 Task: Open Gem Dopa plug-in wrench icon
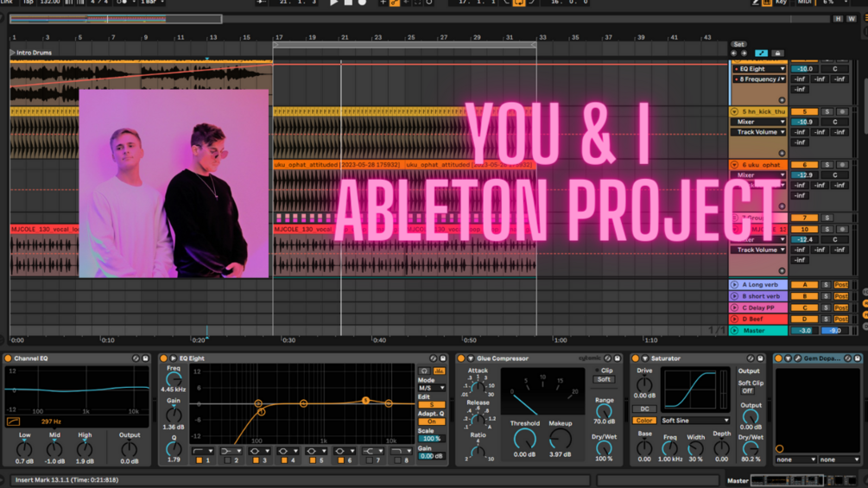point(798,358)
